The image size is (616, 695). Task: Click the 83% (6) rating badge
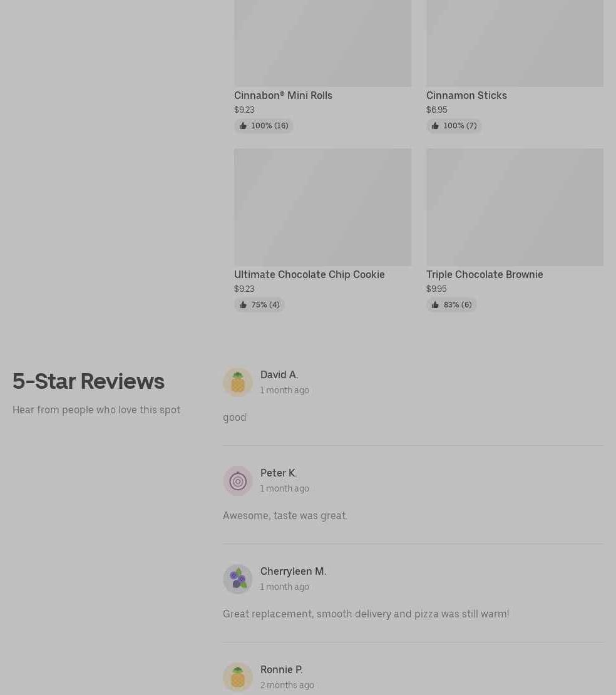tap(451, 305)
